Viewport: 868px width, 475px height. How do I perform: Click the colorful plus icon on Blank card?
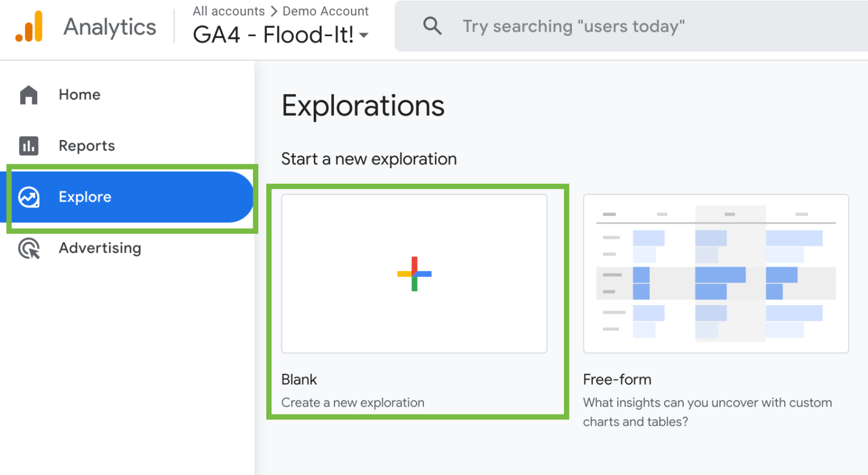[x=414, y=274]
